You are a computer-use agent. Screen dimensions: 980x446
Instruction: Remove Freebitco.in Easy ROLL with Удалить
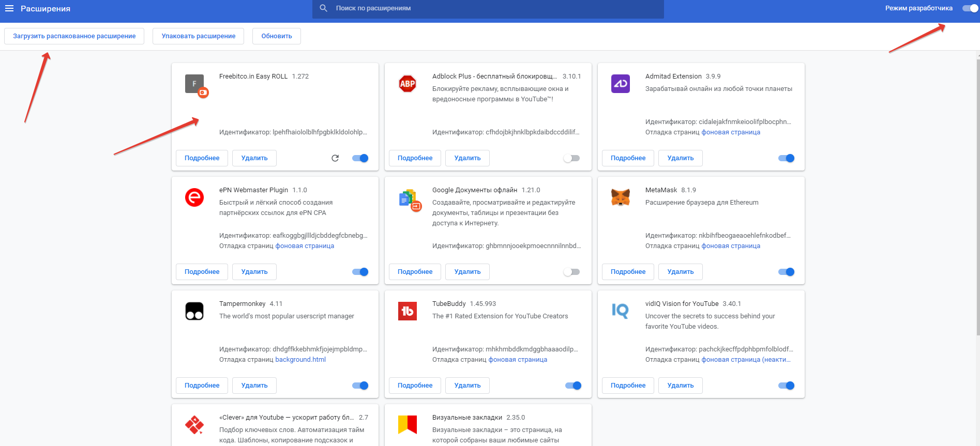(254, 158)
